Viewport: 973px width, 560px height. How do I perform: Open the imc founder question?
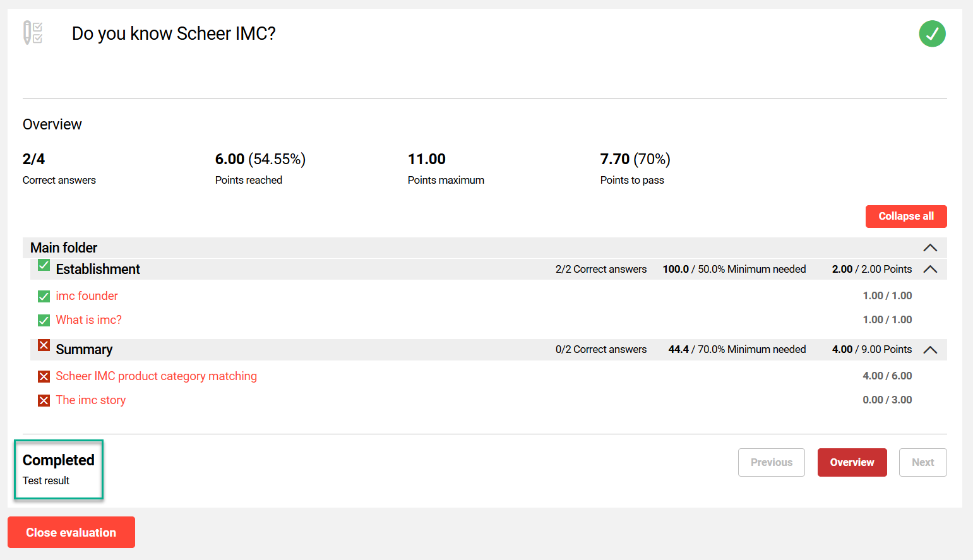point(87,296)
